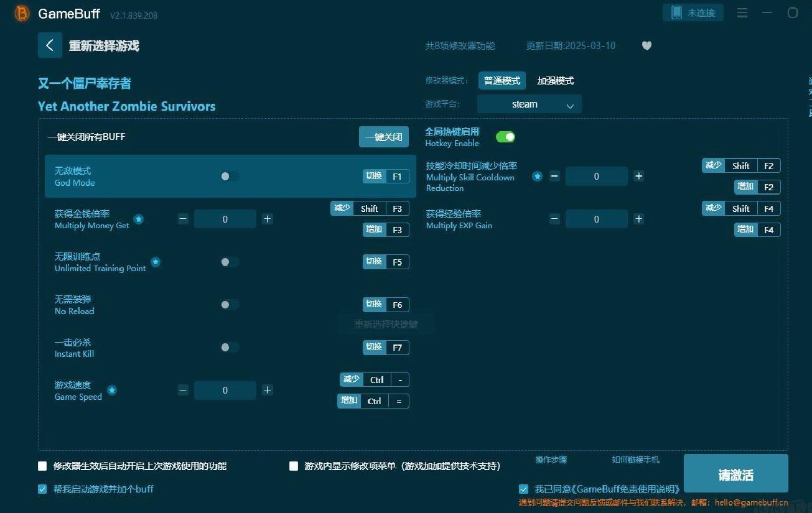Viewport: 812px width, 513px height.
Task: Click star icon beside Unlimited Training Point
Action: (156, 262)
